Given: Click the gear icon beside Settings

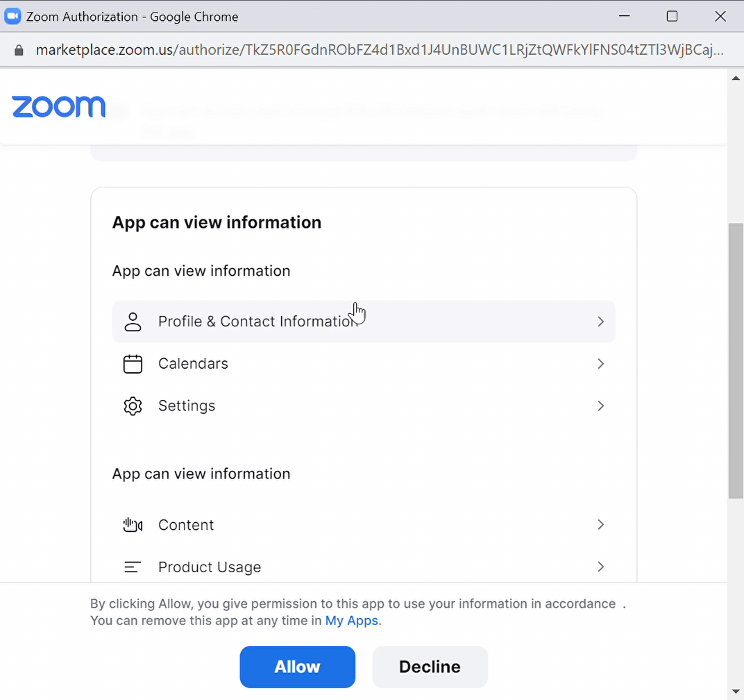Looking at the screenshot, I should (133, 406).
